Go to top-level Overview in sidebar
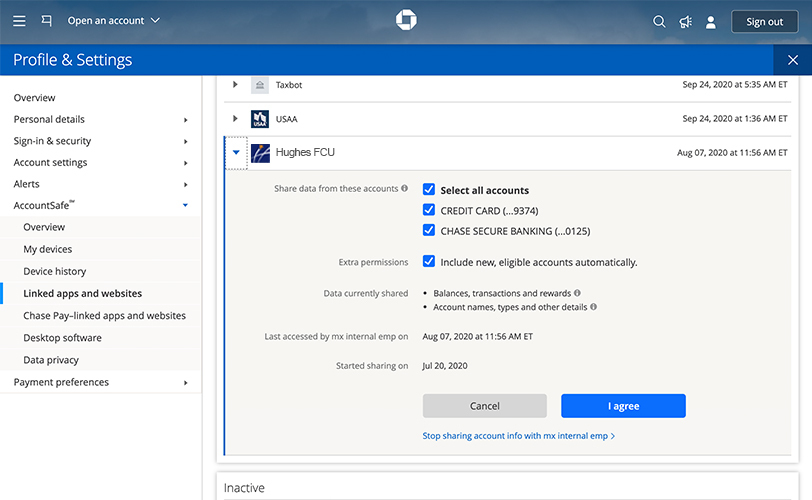Screen dimensions: 812x500 (34, 98)
